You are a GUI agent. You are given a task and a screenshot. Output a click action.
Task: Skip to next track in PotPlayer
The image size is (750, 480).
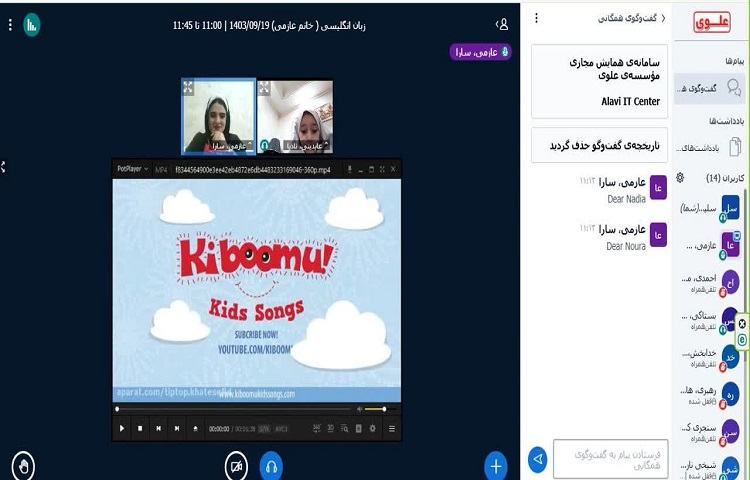pos(176,428)
